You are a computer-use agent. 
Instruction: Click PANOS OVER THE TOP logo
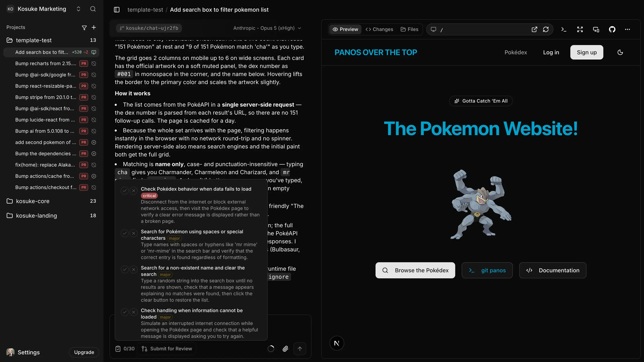tap(376, 52)
